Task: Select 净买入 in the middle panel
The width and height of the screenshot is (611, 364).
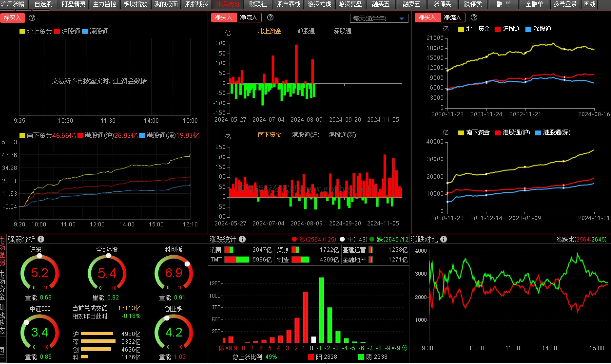Action: pos(224,18)
